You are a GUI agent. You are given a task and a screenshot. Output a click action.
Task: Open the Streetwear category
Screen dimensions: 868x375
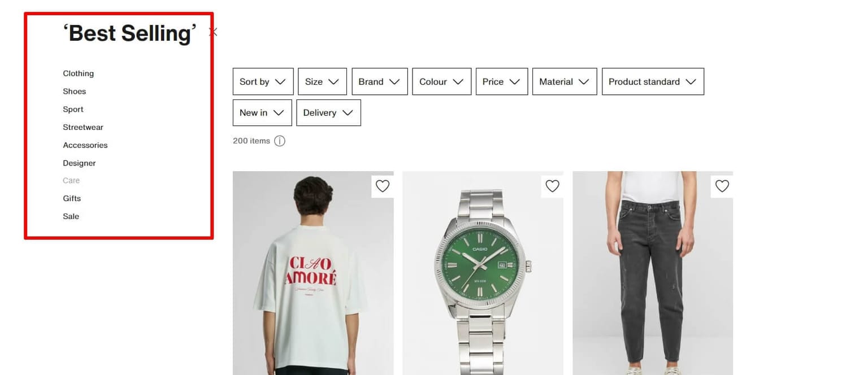pos(83,127)
